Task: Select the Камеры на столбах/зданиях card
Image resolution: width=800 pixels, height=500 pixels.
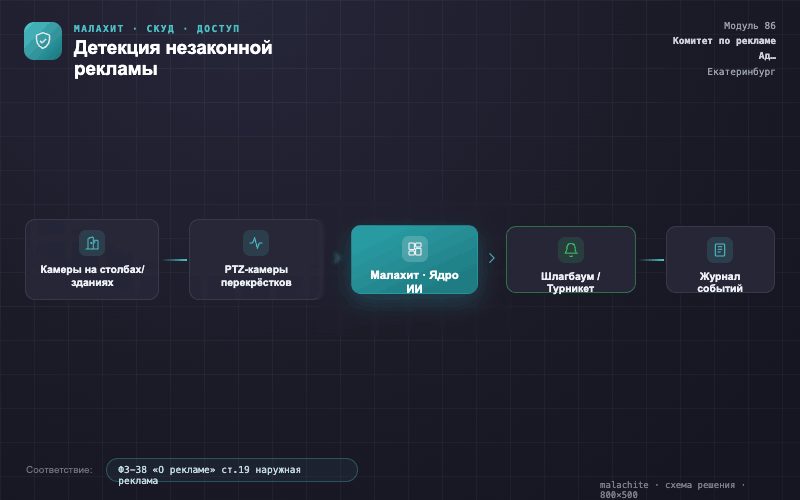Action: pyautogui.click(x=92, y=259)
